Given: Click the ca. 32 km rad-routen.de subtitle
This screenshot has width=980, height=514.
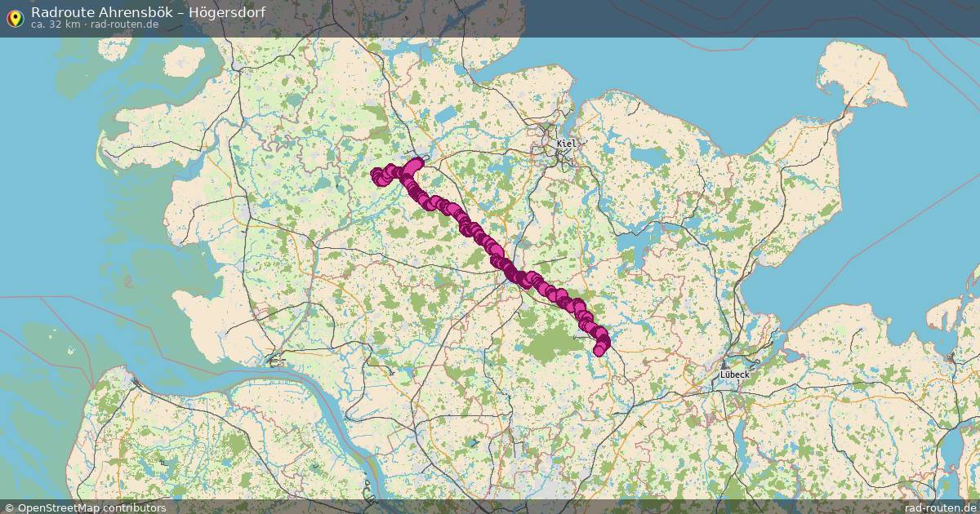Looking at the screenshot, I should (x=95, y=25).
